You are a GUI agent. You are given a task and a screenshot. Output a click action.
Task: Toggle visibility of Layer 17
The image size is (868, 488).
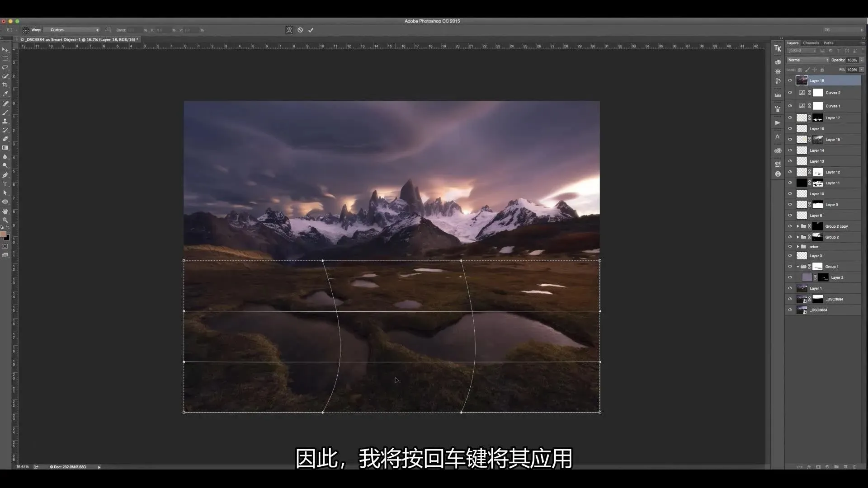coord(790,118)
